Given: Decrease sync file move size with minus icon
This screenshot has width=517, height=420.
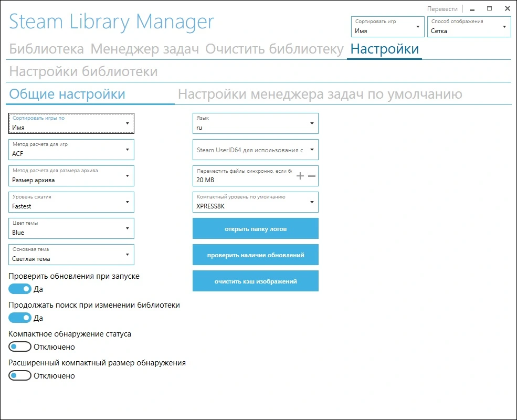Looking at the screenshot, I should tap(312, 176).
